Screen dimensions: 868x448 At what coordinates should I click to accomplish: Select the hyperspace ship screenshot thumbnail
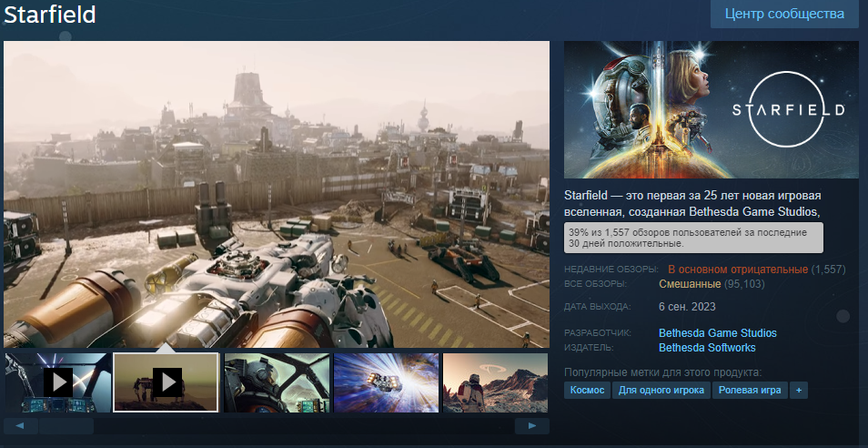point(387,382)
